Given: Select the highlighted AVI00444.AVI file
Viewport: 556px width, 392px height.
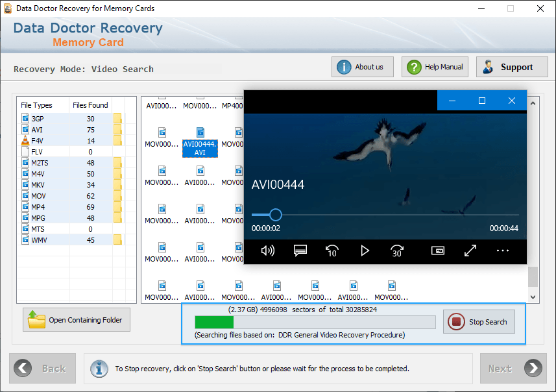Looking at the screenshot, I should click(200, 142).
